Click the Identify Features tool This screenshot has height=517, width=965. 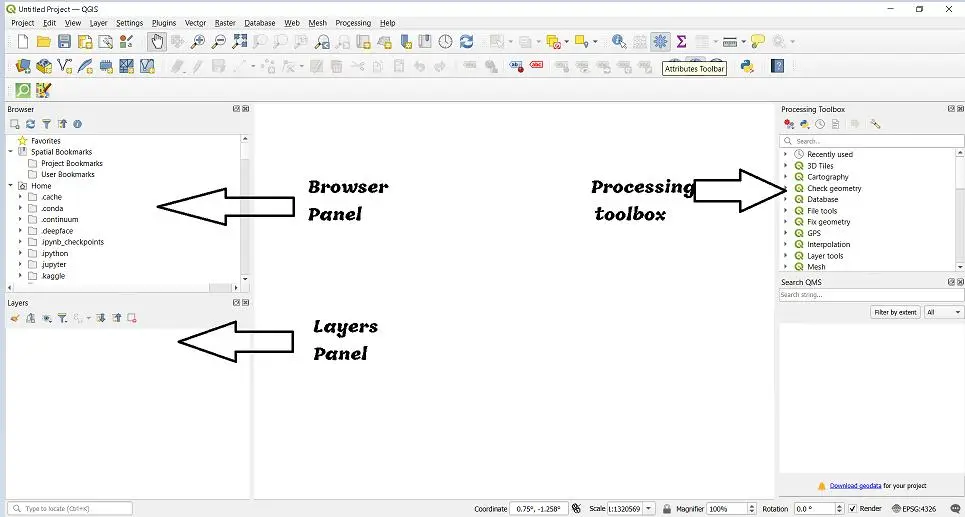click(x=618, y=41)
